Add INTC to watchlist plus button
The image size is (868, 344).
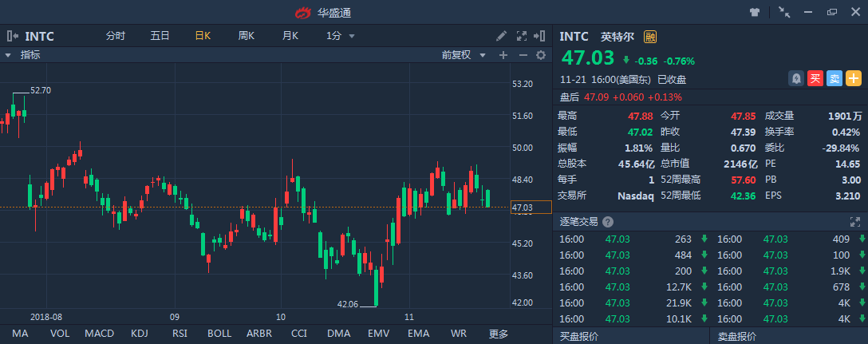[x=854, y=79]
